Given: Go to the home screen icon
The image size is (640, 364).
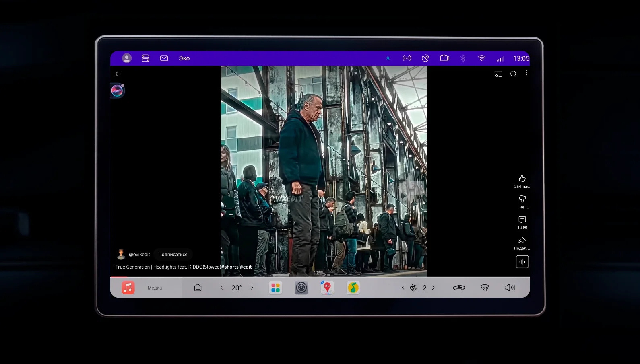Looking at the screenshot, I should (x=198, y=288).
